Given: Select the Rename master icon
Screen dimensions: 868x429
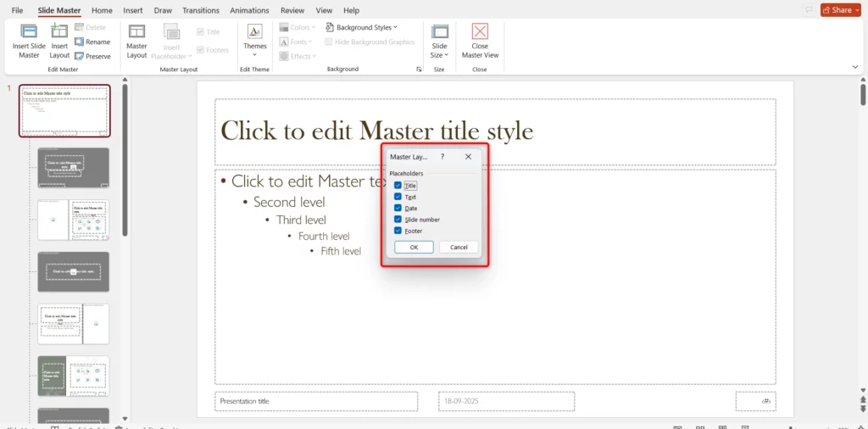Looking at the screenshot, I should pos(80,42).
